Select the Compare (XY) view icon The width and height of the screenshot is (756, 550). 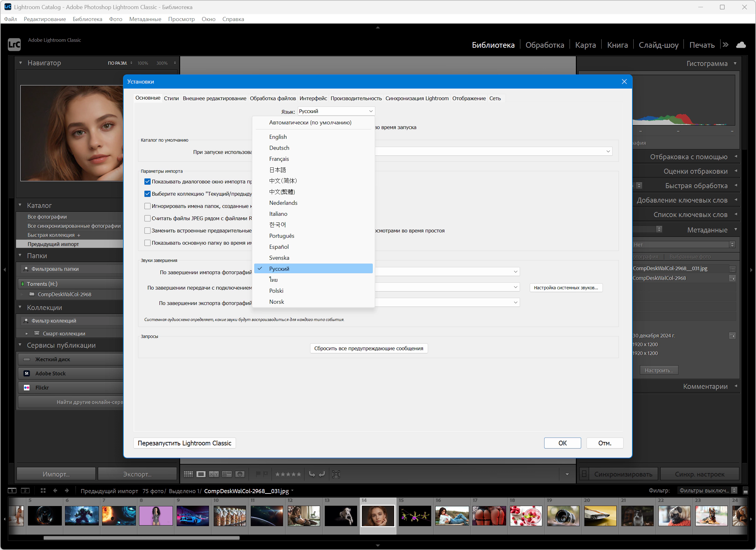pos(214,474)
